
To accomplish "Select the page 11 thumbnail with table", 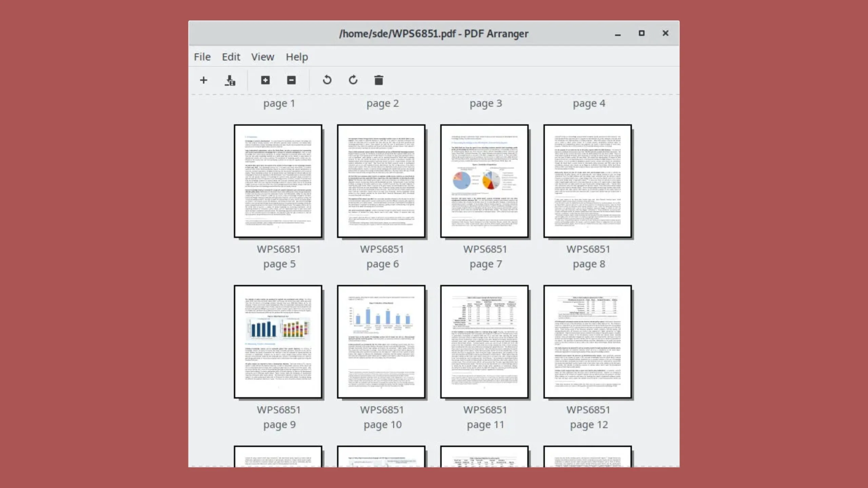I will point(484,342).
